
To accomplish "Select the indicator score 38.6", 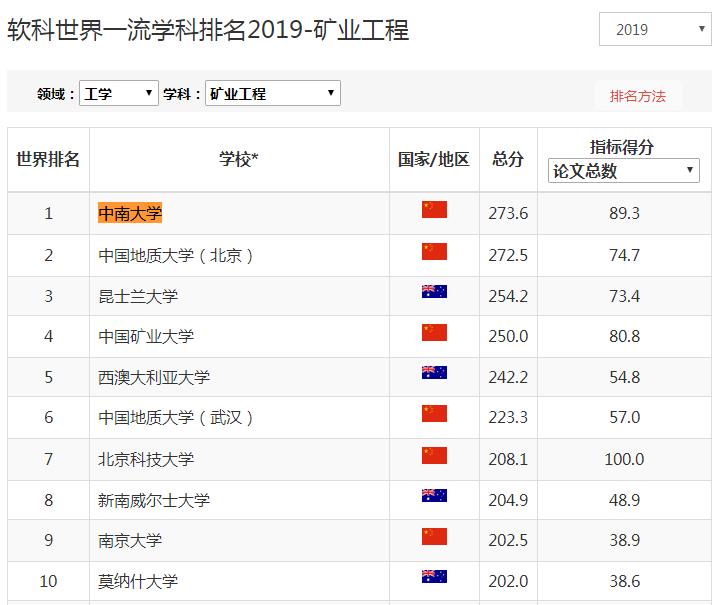I will click(624, 581).
